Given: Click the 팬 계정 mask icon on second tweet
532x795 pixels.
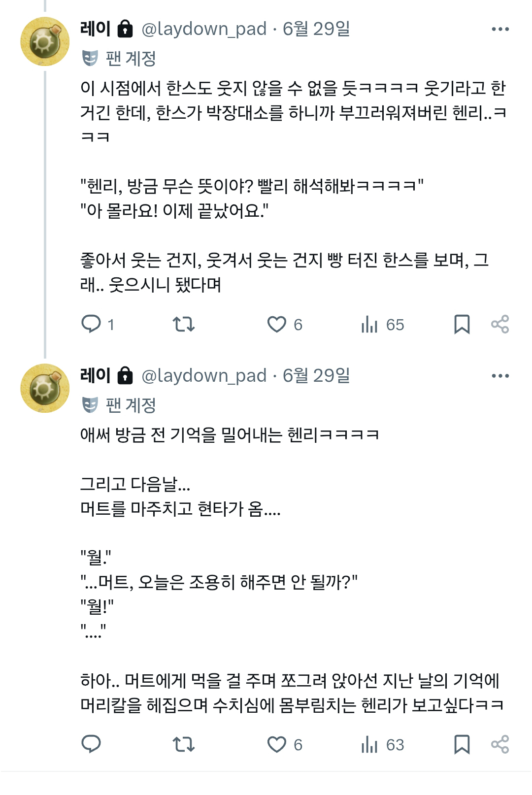Looking at the screenshot, I should pyautogui.click(x=90, y=405).
